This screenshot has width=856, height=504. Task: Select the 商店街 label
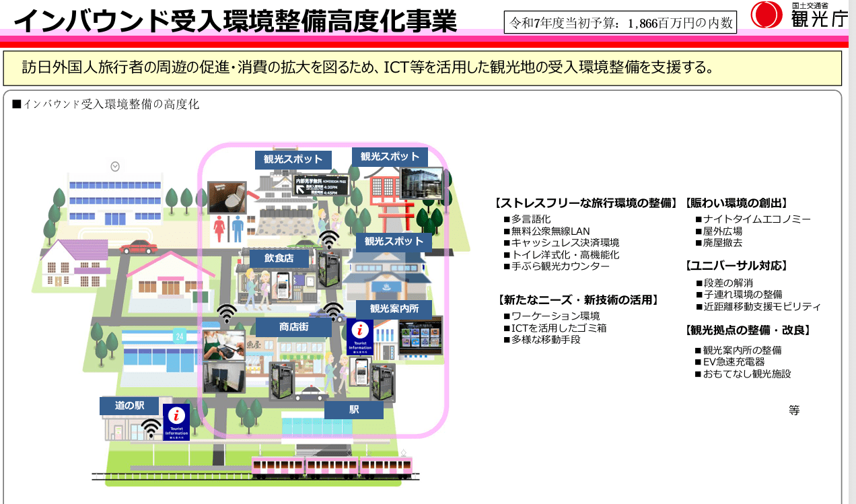click(x=293, y=327)
